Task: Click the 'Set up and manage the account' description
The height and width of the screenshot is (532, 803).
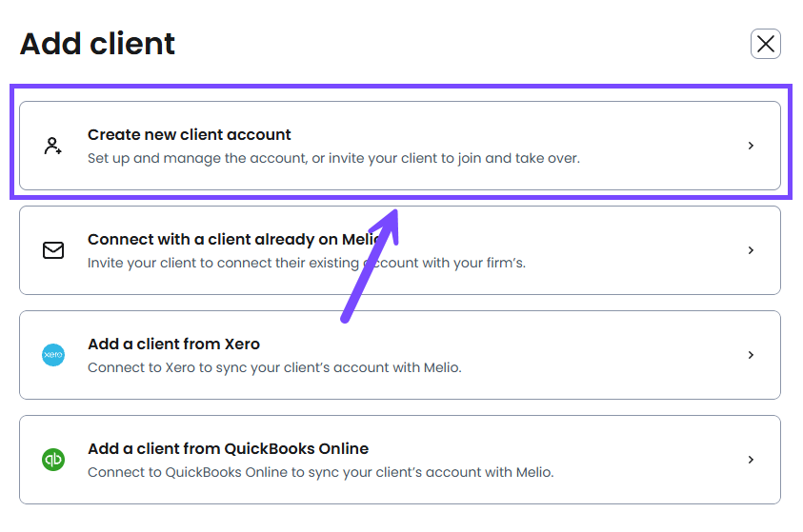Action: pos(333,158)
